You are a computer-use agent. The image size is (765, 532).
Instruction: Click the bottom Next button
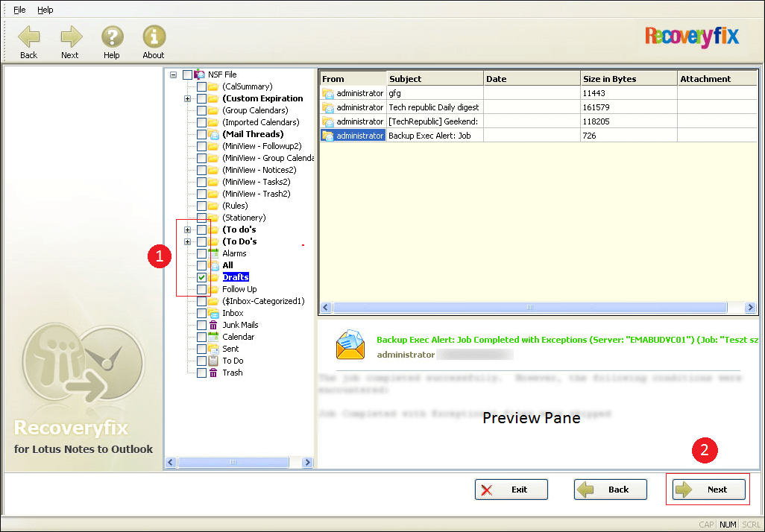coord(709,490)
